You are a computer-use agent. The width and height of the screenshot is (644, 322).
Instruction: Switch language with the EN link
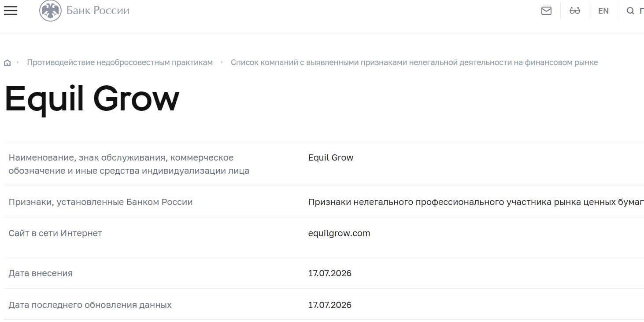point(603,11)
